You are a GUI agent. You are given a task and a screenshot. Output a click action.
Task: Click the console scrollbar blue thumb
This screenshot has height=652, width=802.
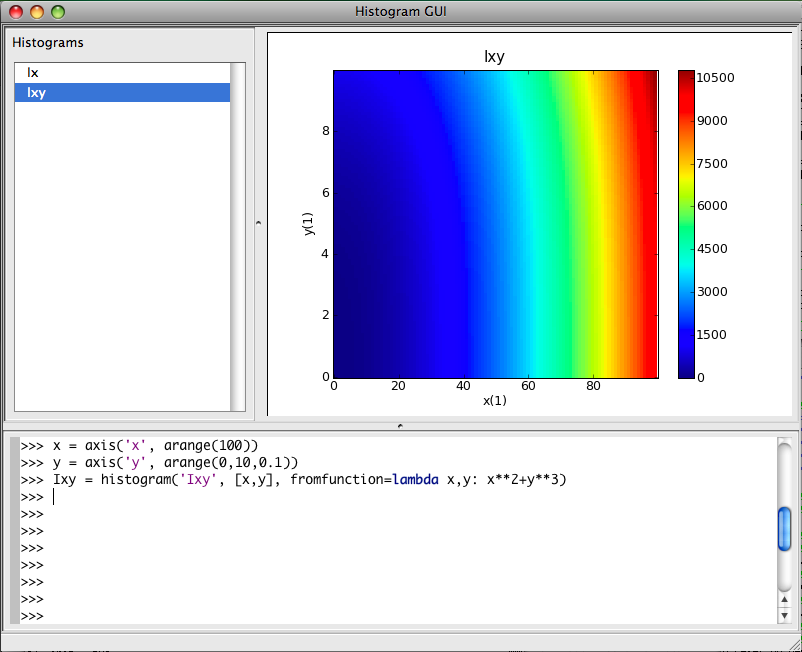784,529
